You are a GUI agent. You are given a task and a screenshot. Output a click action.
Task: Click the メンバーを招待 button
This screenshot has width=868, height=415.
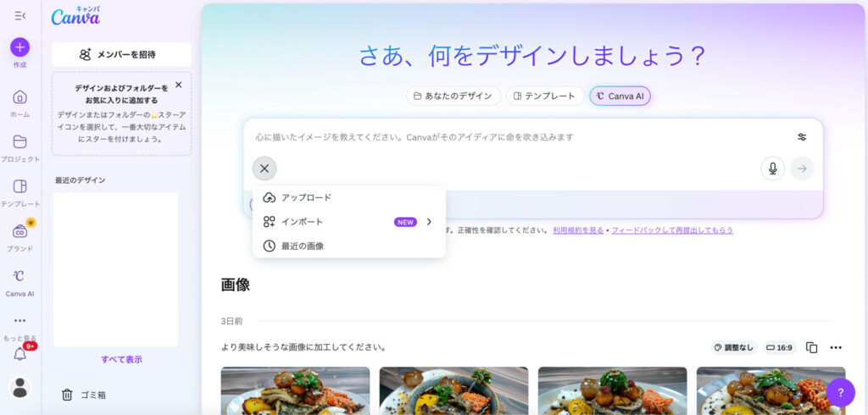(x=121, y=54)
